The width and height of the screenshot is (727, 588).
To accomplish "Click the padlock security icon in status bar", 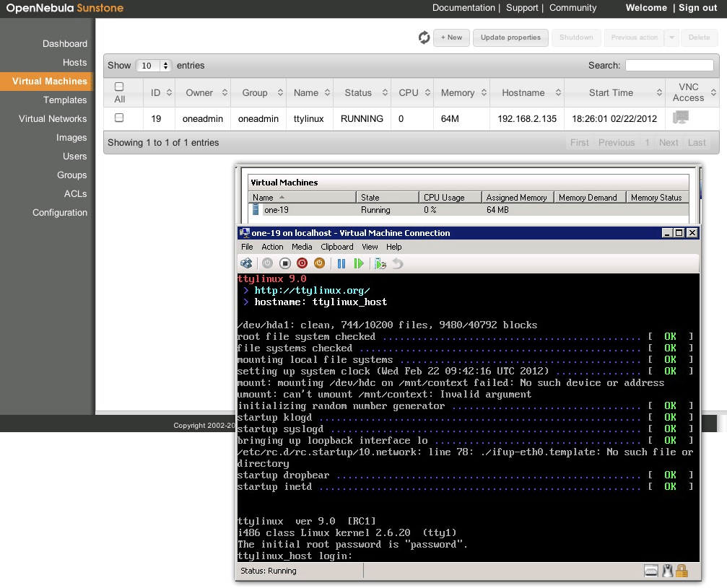I will click(682, 571).
